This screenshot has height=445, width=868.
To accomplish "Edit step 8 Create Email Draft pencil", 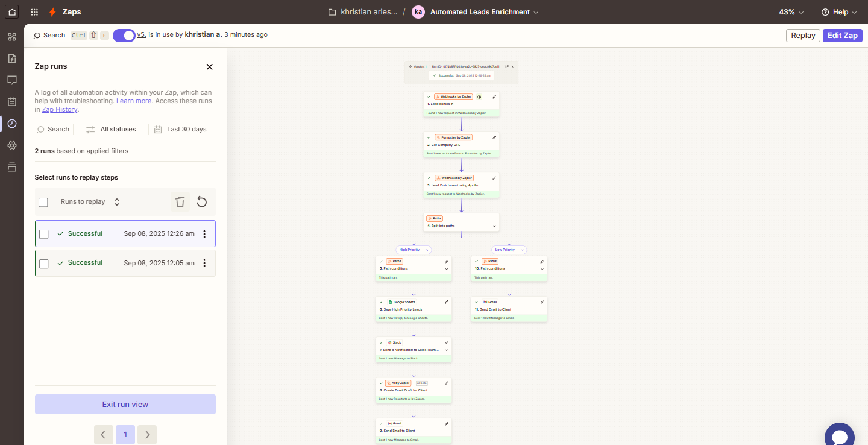I will 447,383.
